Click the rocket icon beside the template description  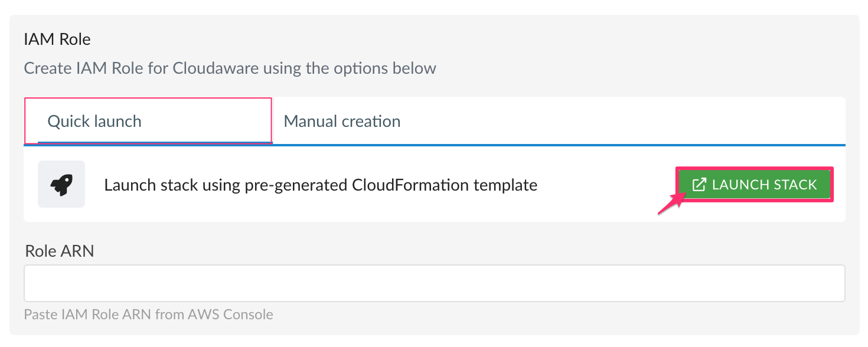(x=61, y=184)
